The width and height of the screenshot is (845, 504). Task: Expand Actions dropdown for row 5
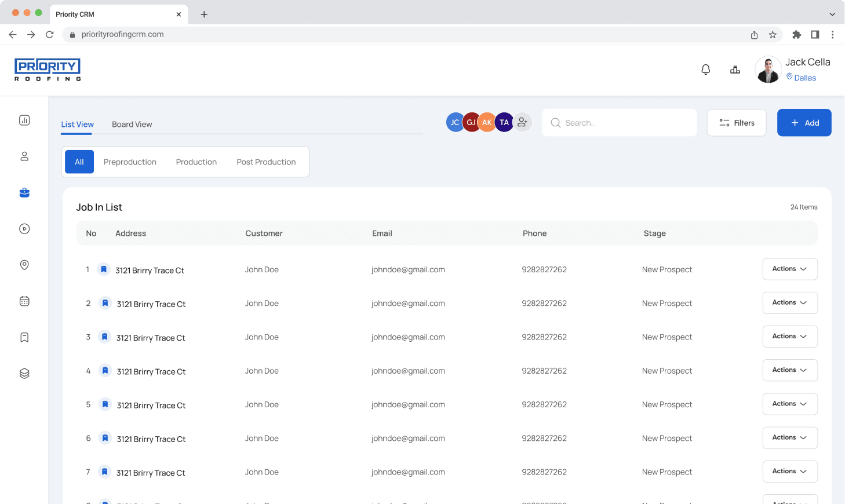pyautogui.click(x=790, y=404)
